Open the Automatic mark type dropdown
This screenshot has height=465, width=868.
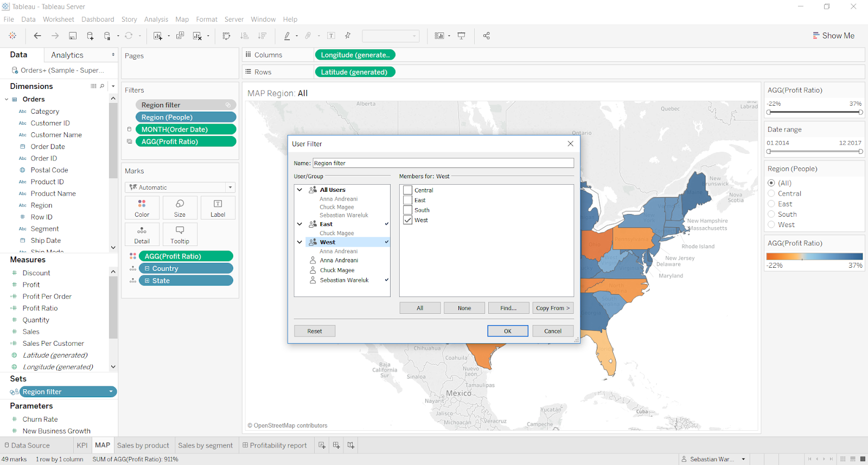(x=180, y=188)
